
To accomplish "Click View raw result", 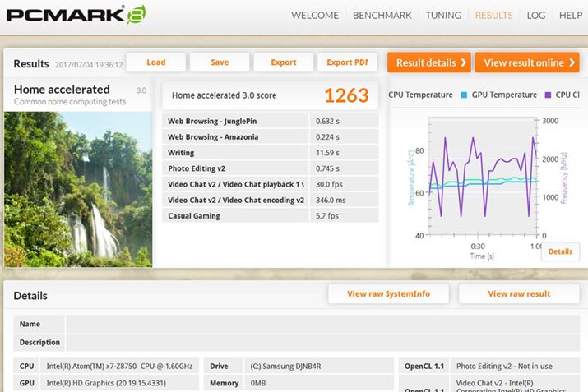I will (x=519, y=294).
